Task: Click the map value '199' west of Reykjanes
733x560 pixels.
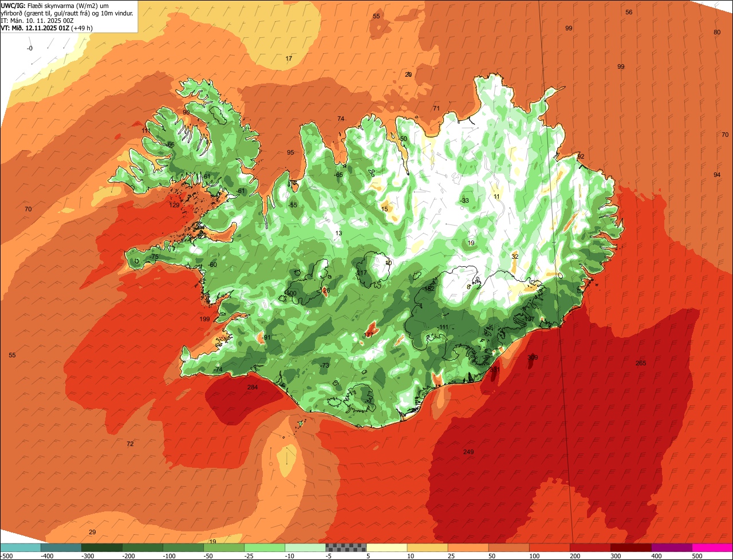Action: coord(204,319)
